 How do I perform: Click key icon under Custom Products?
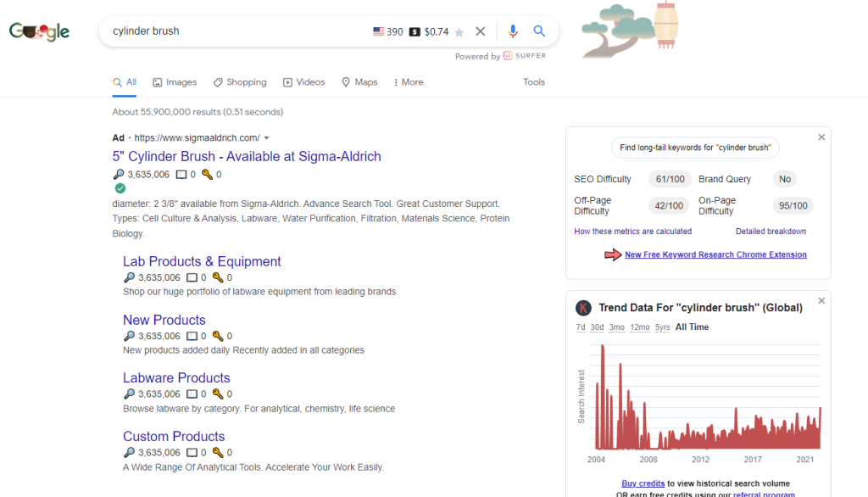coord(218,453)
